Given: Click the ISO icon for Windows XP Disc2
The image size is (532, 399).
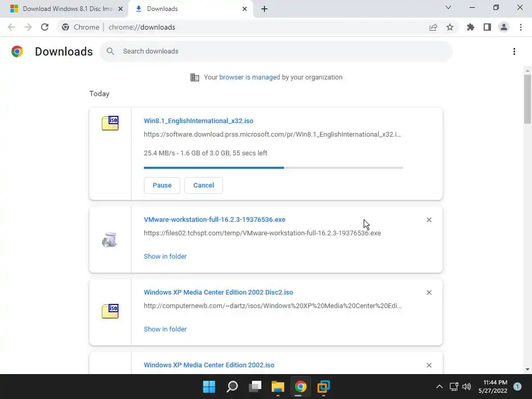Looking at the screenshot, I should pos(110,311).
